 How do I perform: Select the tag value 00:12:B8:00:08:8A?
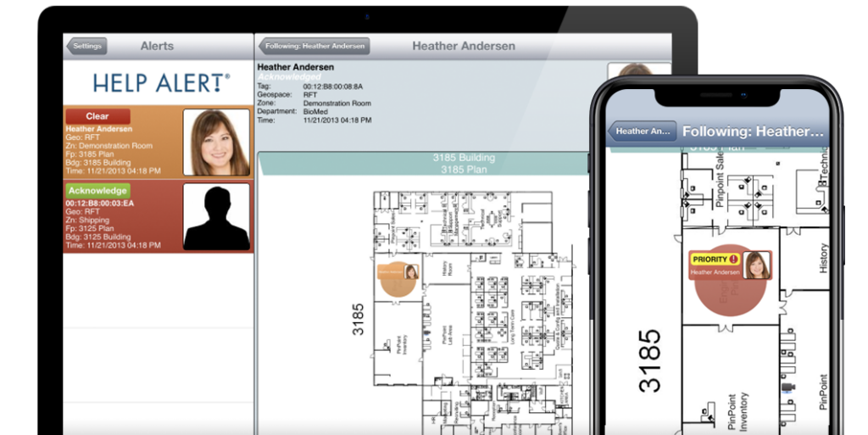332,86
